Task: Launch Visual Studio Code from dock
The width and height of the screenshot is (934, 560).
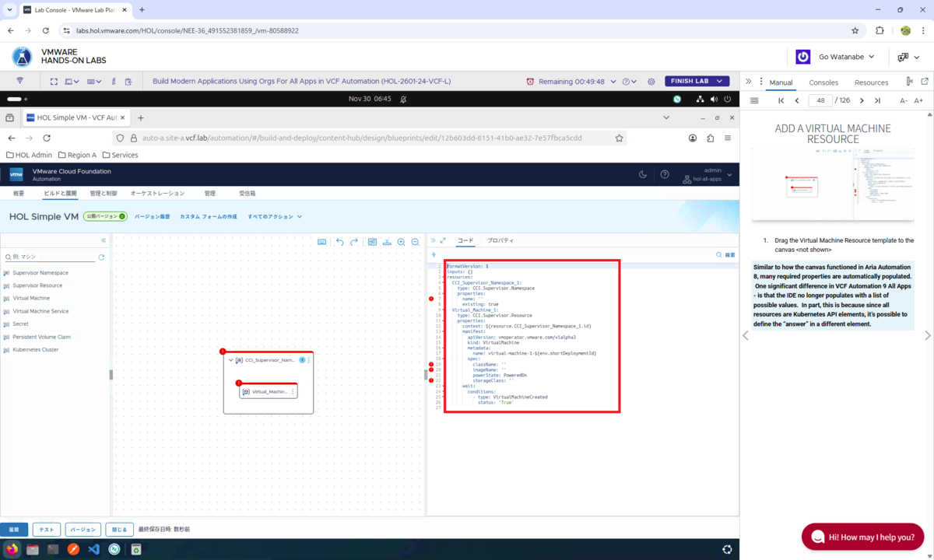Action: point(93,549)
